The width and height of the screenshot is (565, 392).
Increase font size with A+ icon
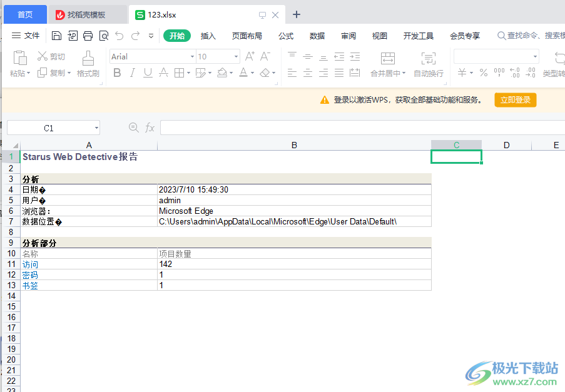[250, 56]
